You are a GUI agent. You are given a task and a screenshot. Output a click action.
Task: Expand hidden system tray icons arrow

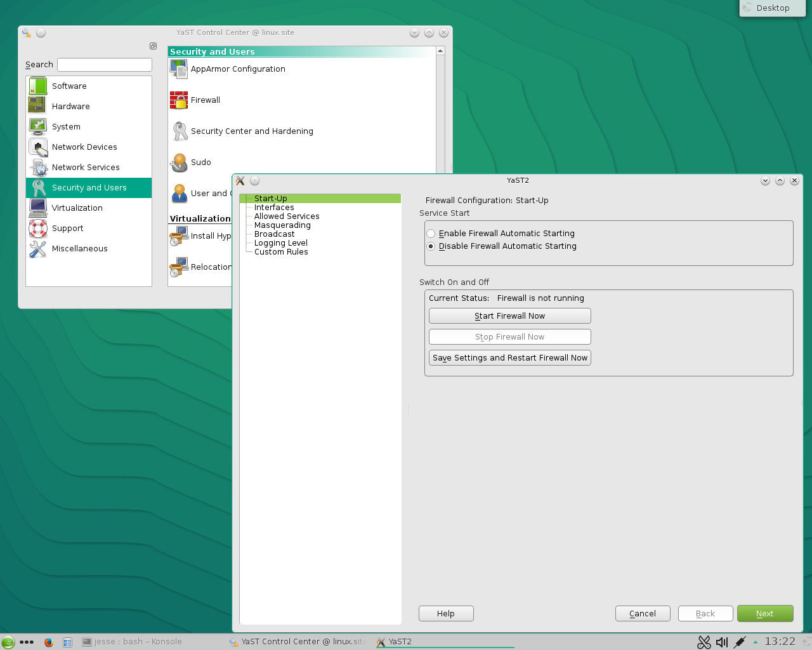(x=756, y=642)
